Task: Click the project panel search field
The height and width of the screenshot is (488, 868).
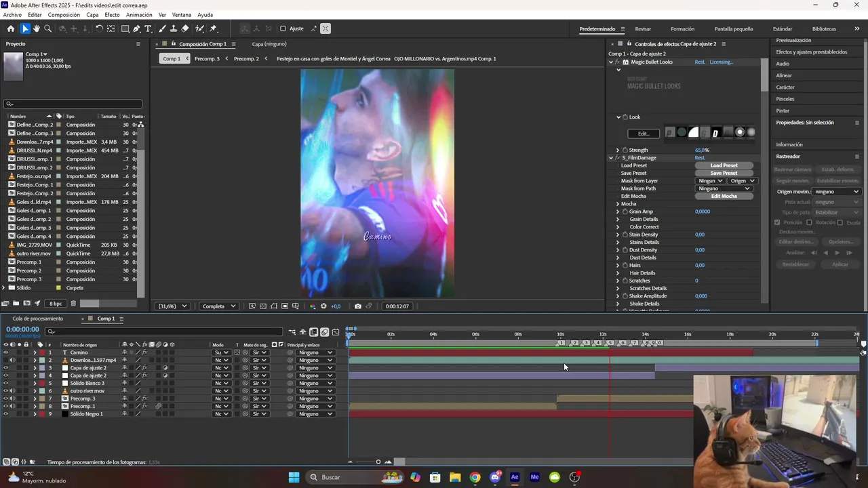Action: pos(73,104)
